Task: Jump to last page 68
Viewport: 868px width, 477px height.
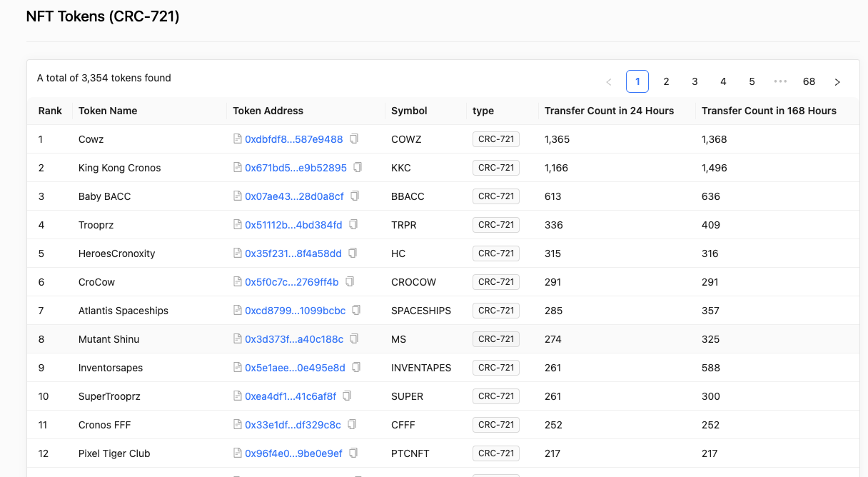Action: coord(809,81)
